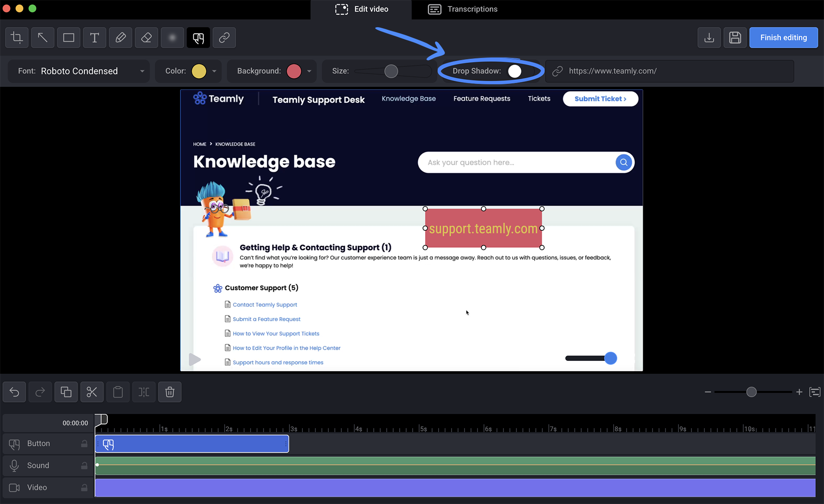Image resolution: width=824 pixels, height=504 pixels.
Task: Click the blue preview volume slider knob
Action: click(611, 358)
